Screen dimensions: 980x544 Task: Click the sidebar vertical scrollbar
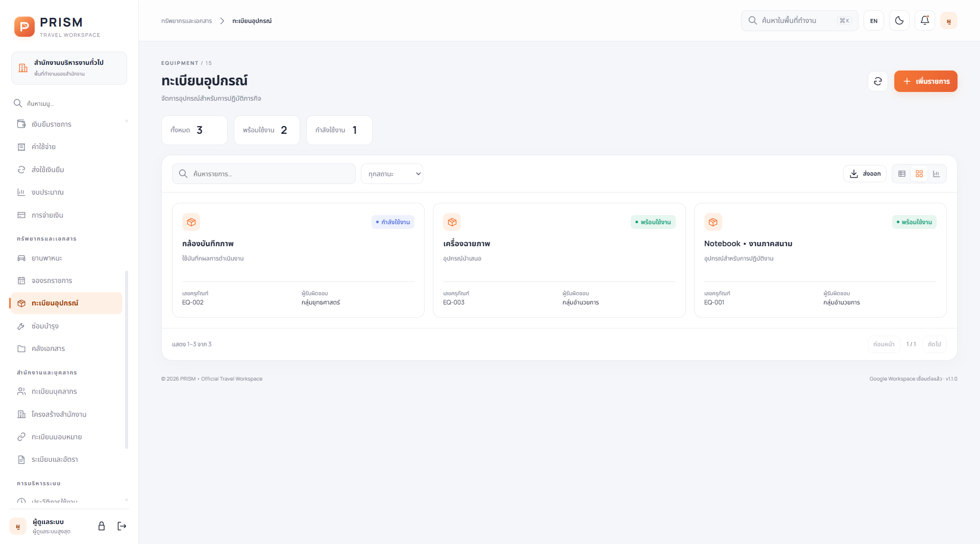[127, 360]
